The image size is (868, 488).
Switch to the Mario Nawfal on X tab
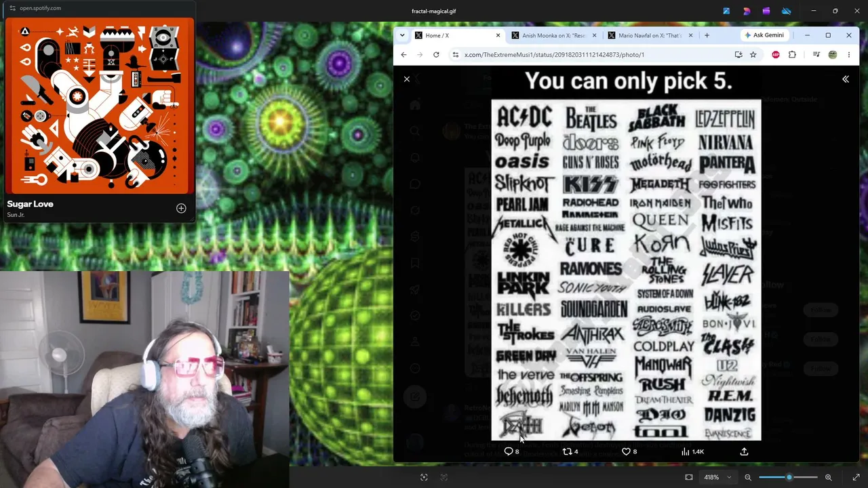650,35
